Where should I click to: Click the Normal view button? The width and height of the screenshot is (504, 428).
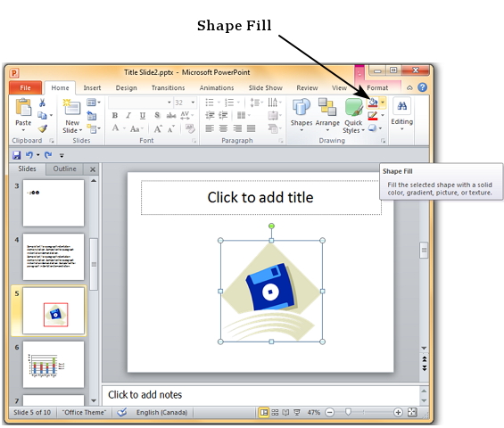pos(264,412)
